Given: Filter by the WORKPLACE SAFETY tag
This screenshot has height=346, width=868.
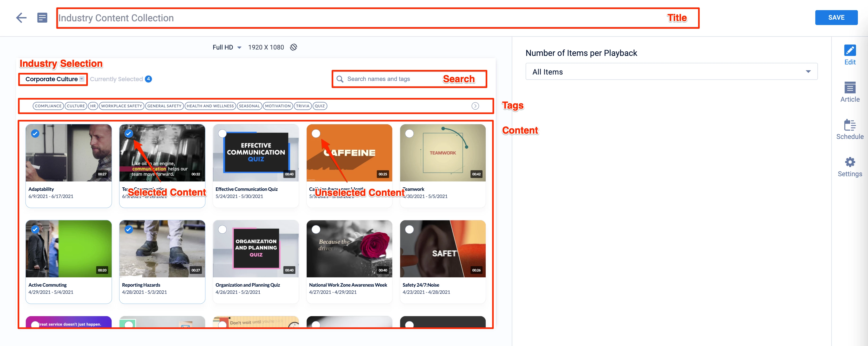Looking at the screenshot, I should point(121,106).
